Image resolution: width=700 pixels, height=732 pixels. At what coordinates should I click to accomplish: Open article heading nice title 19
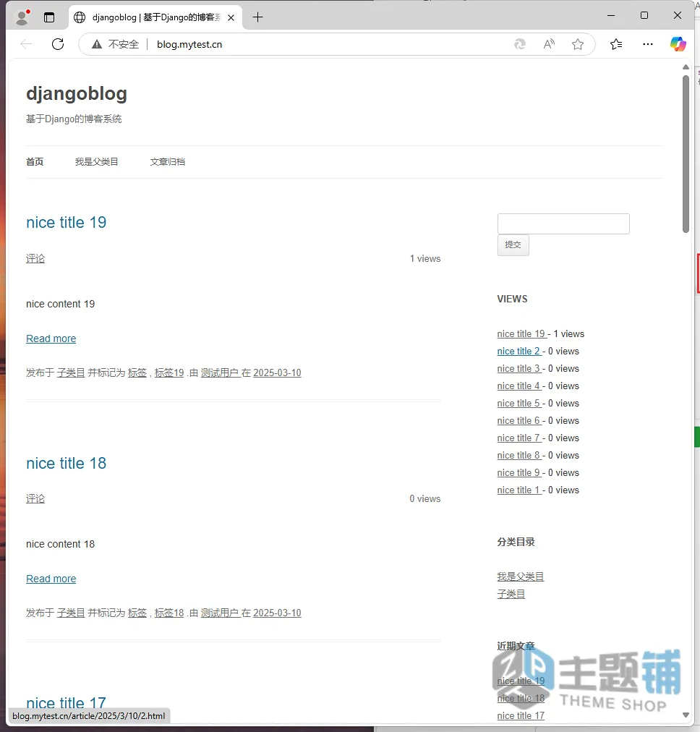tap(67, 222)
